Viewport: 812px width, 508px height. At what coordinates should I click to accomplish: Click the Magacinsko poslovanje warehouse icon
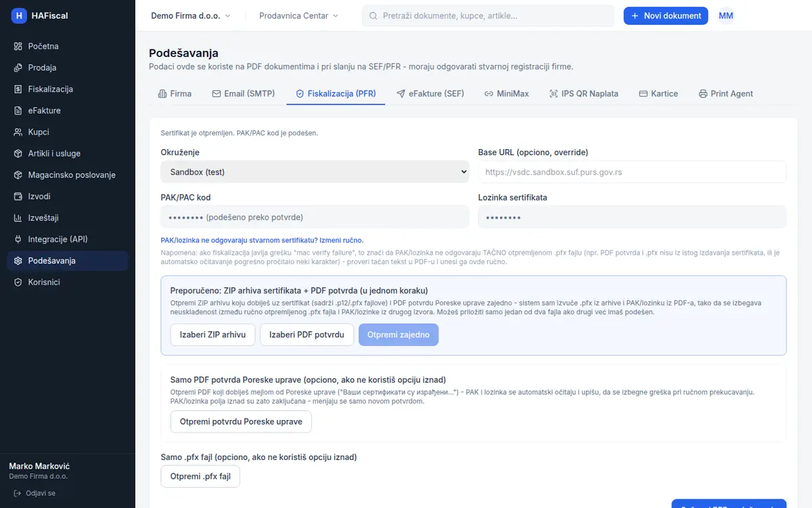tap(18, 175)
